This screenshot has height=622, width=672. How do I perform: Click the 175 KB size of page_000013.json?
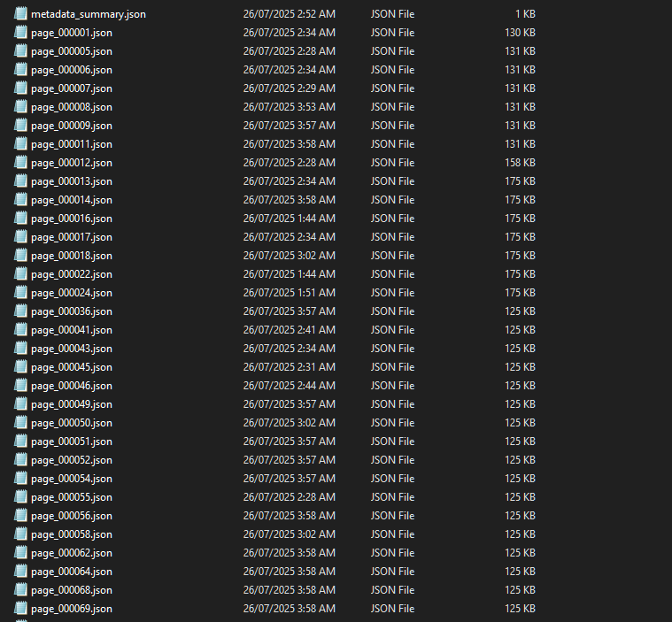520,181
